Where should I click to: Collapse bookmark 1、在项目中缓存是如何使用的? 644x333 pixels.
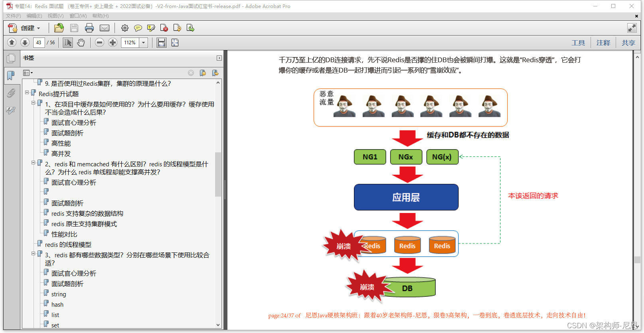(34, 103)
